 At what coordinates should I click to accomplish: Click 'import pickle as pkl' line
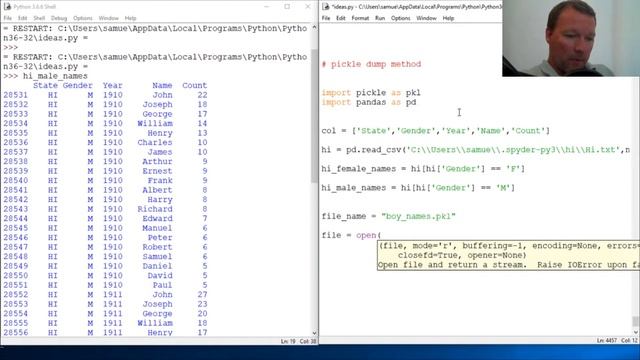(x=371, y=93)
